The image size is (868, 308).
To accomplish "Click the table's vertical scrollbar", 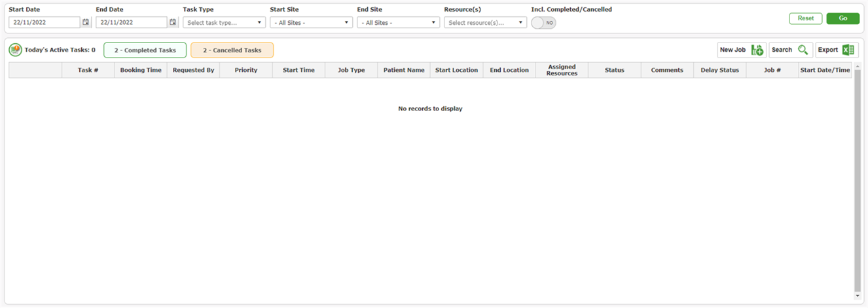I will click(x=858, y=180).
